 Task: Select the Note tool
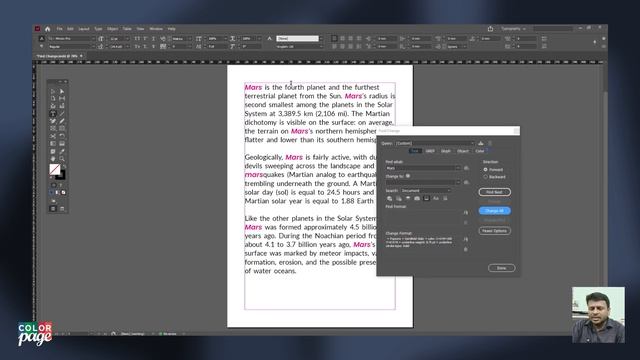[x=53, y=151]
